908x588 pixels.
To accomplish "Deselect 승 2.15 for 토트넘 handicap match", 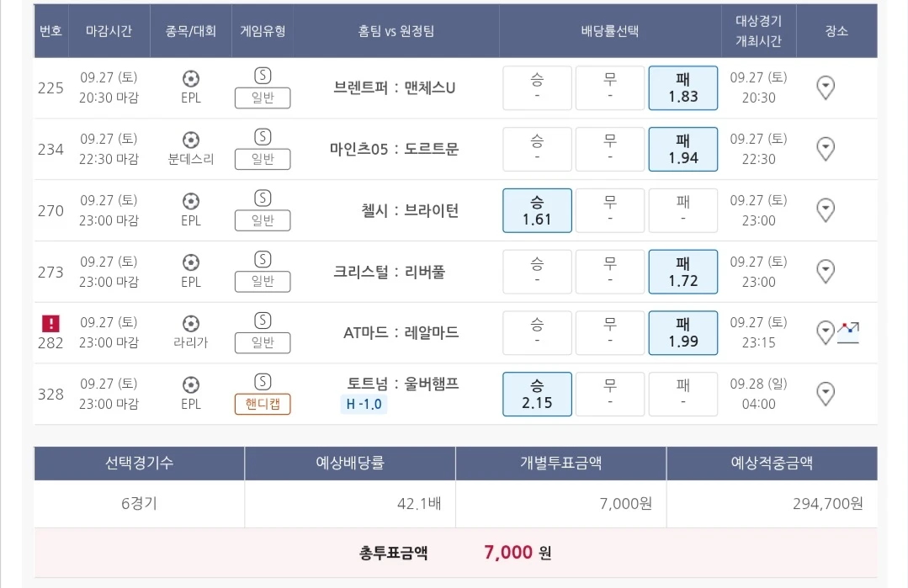I will click(537, 394).
